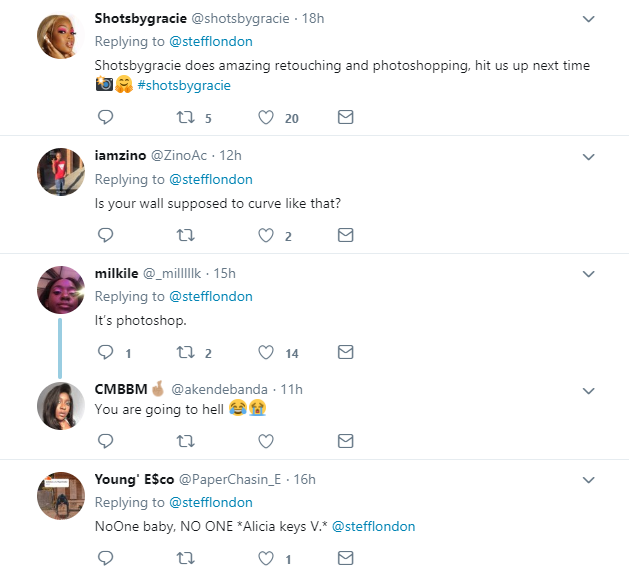Like iamzino's tweet about the wall
629x575 pixels.
coord(266,236)
